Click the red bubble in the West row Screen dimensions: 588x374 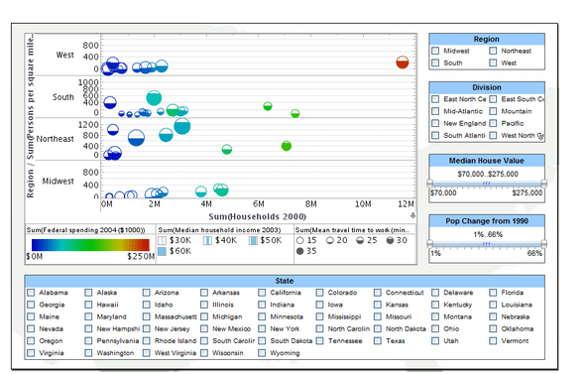pos(402,62)
